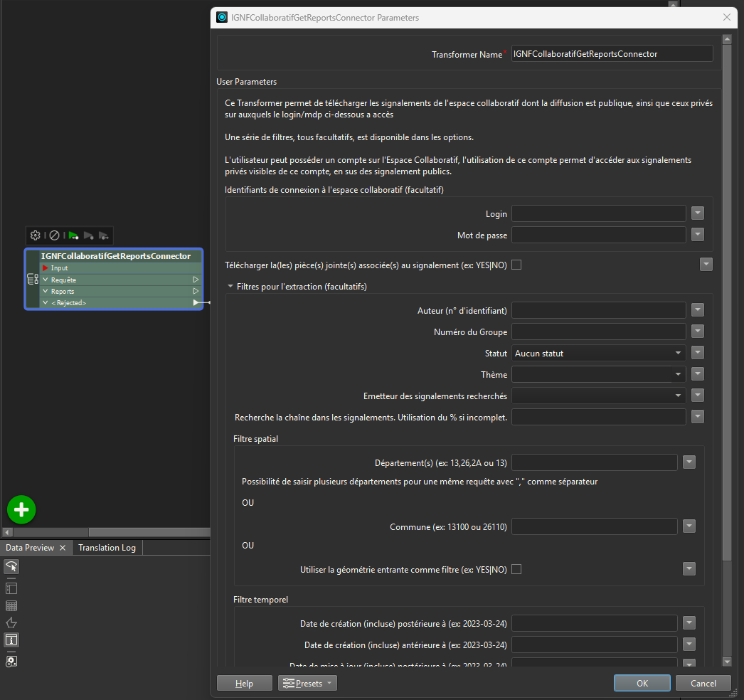Open options arrow for Département(s) field

689,462
